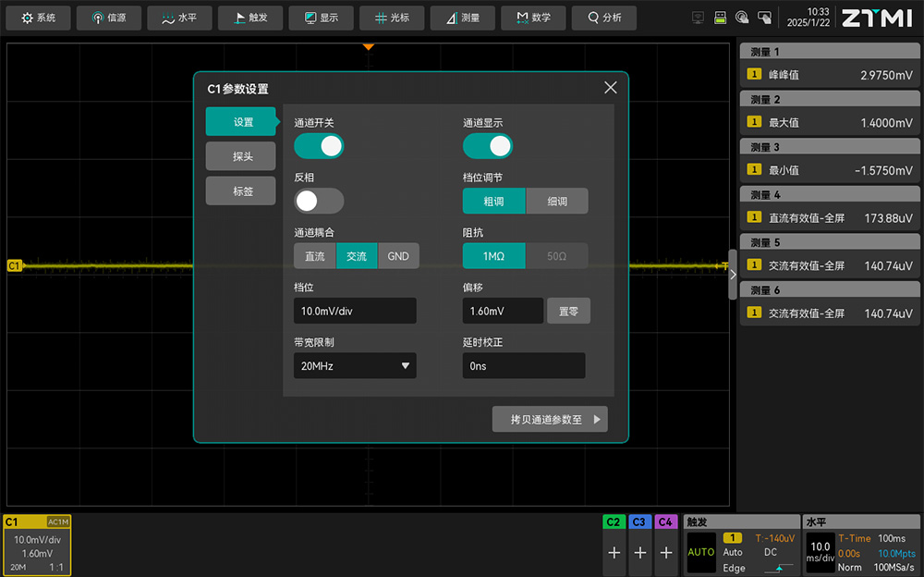Click the USB drive status icon
Viewport: 924px width, 577px height.
pos(720,18)
